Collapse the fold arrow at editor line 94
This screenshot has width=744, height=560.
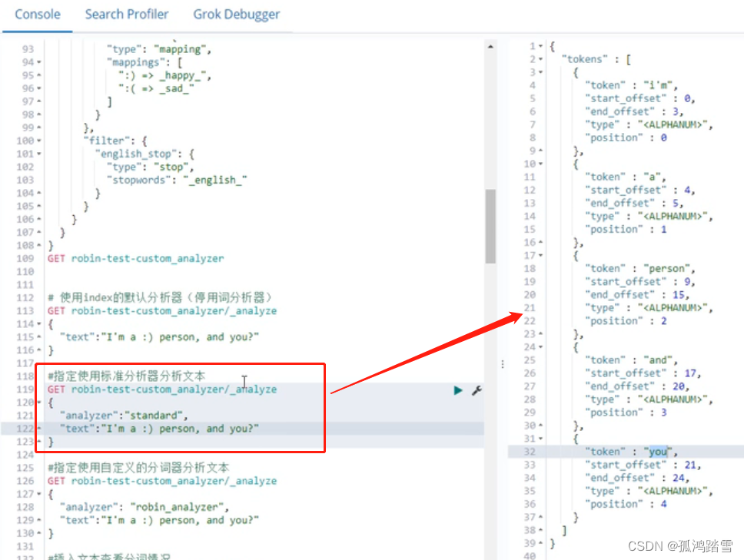(x=39, y=62)
